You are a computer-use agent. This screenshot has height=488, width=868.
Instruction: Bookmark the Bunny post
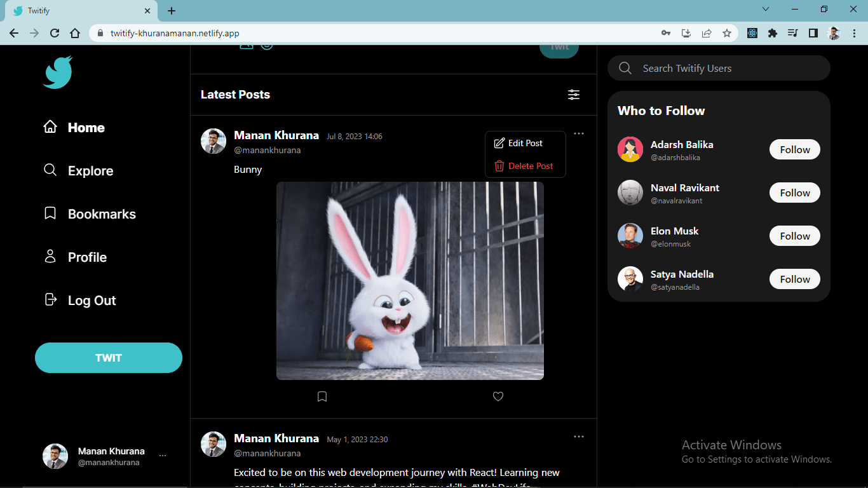[x=322, y=396]
